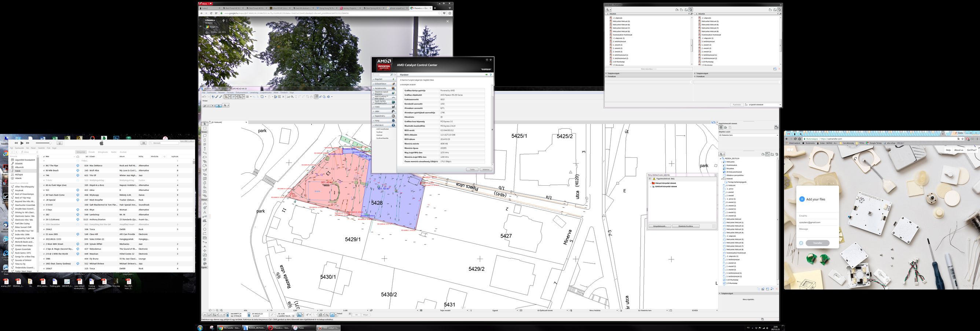Expand Teljesítmény section in AMD Catalyst

(x=384, y=116)
